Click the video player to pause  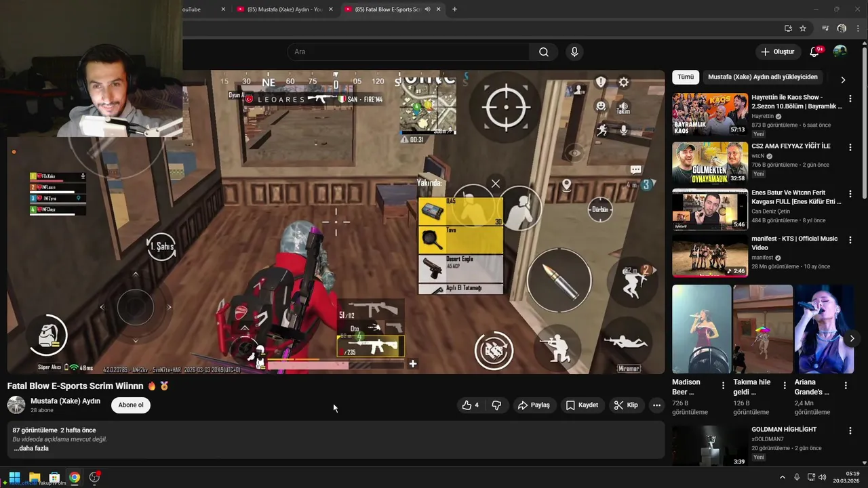pos(336,222)
